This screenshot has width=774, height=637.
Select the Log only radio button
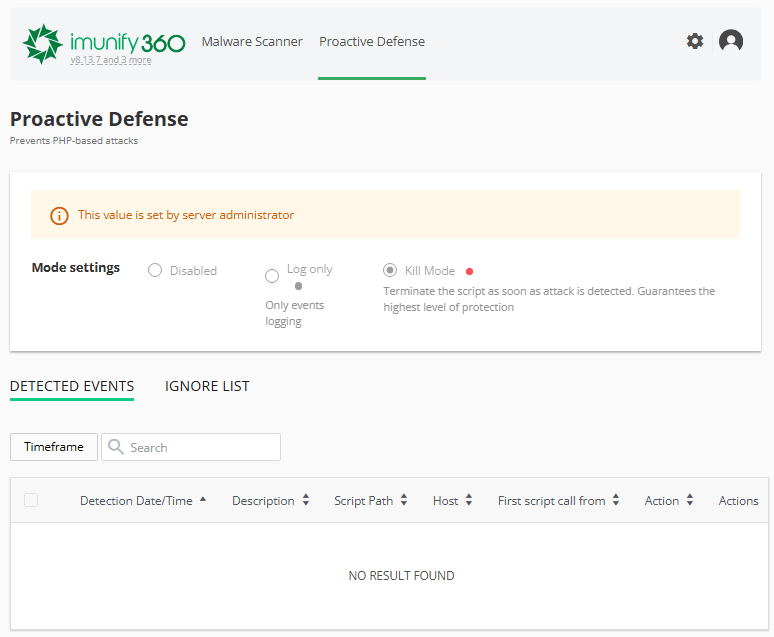point(272,276)
